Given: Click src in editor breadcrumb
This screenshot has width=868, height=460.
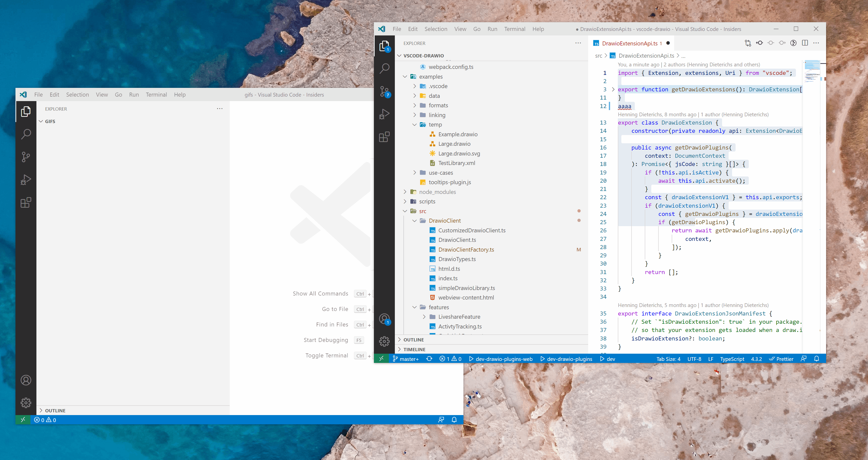Looking at the screenshot, I should [x=598, y=56].
